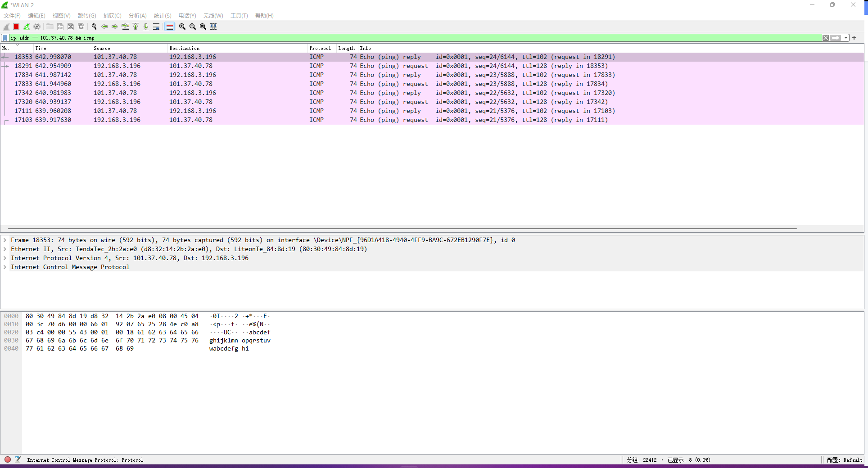Open the find packet search tool
This screenshot has width=868, height=468.
click(x=94, y=27)
